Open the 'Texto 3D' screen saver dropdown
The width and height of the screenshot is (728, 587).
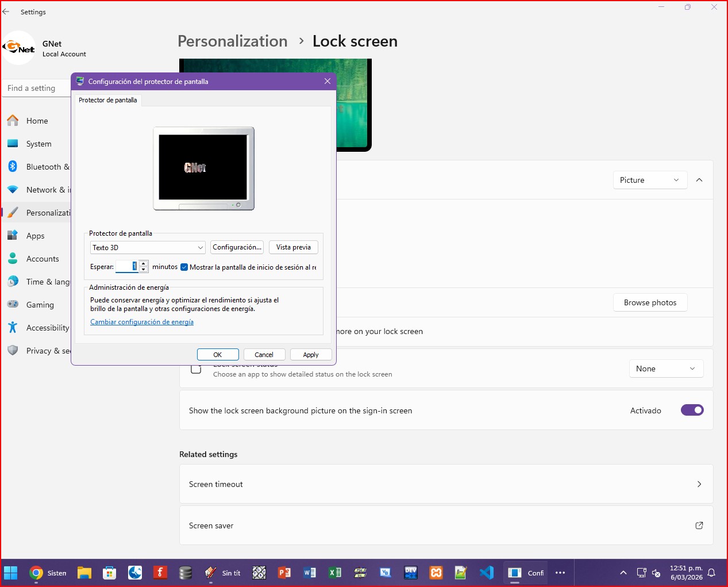[x=148, y=248]
